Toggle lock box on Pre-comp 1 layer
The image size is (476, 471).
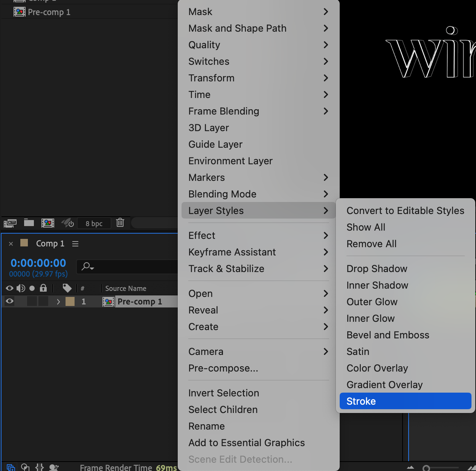(43, 301)
